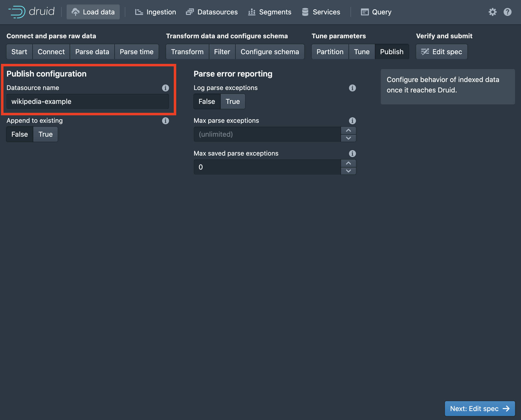Set Log parse exceptions to True
The image size is (521, 420).
[233, 101]
